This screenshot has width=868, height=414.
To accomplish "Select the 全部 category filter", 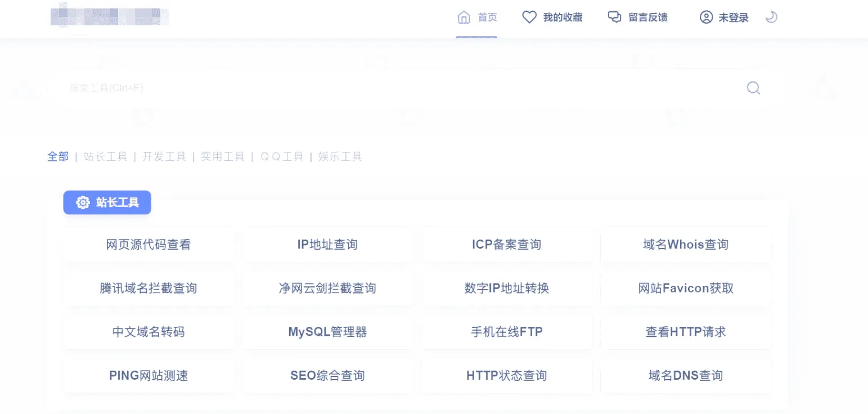I will [x=58, y=157].
